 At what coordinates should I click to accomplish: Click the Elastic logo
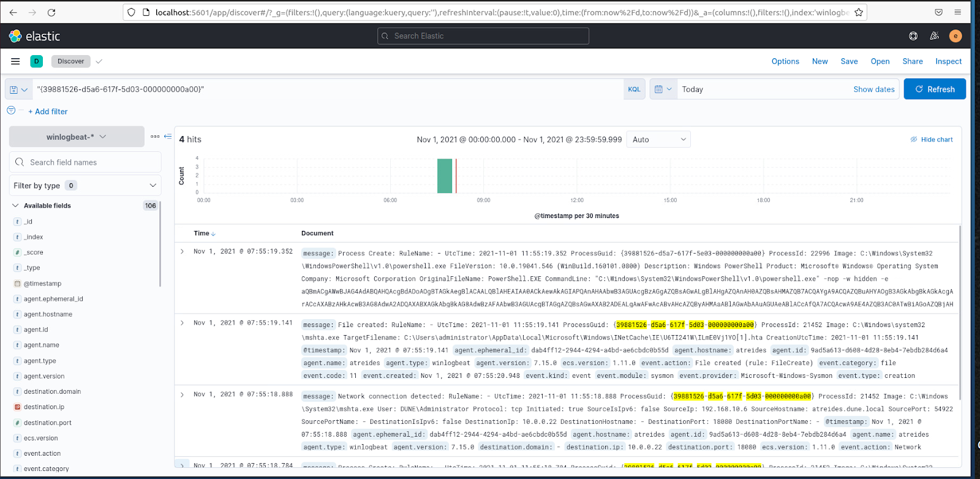[34, 36]
